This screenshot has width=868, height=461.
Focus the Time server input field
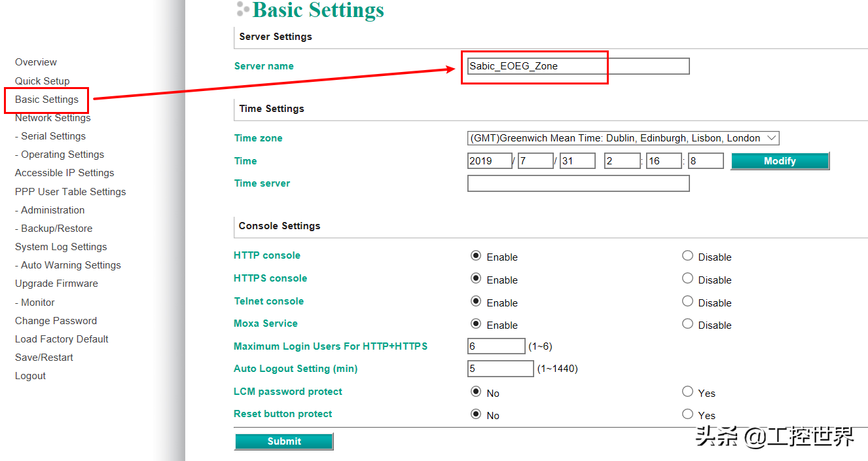click(578, 183)
